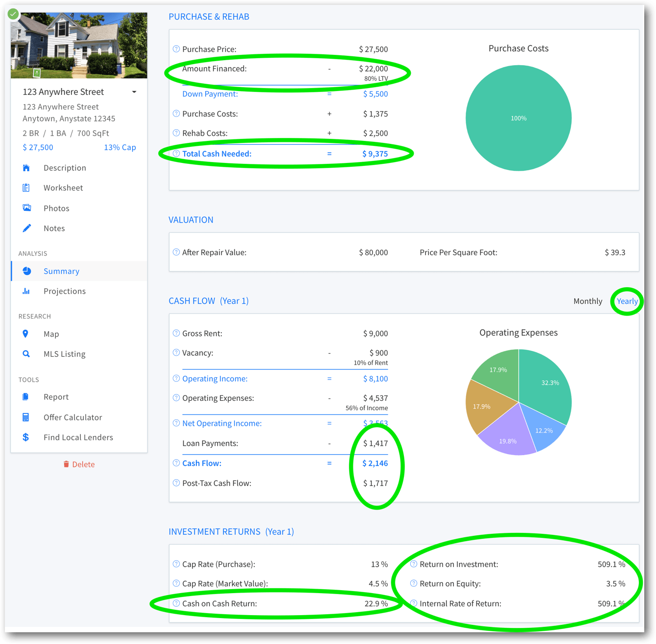Click the Notes pencil icon

coord(26,228)
